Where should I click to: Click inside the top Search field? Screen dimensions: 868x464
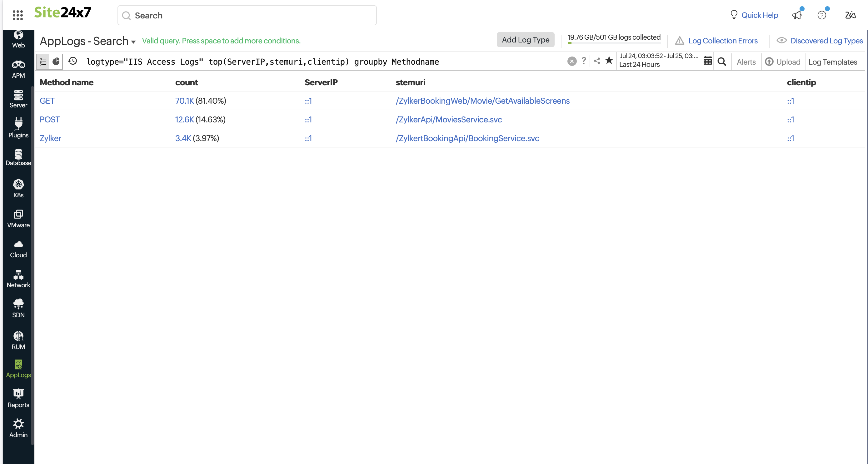247,15
